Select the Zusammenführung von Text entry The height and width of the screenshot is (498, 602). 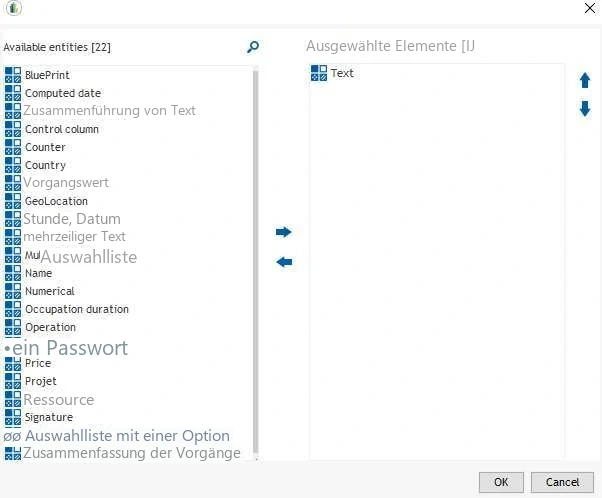109,111
